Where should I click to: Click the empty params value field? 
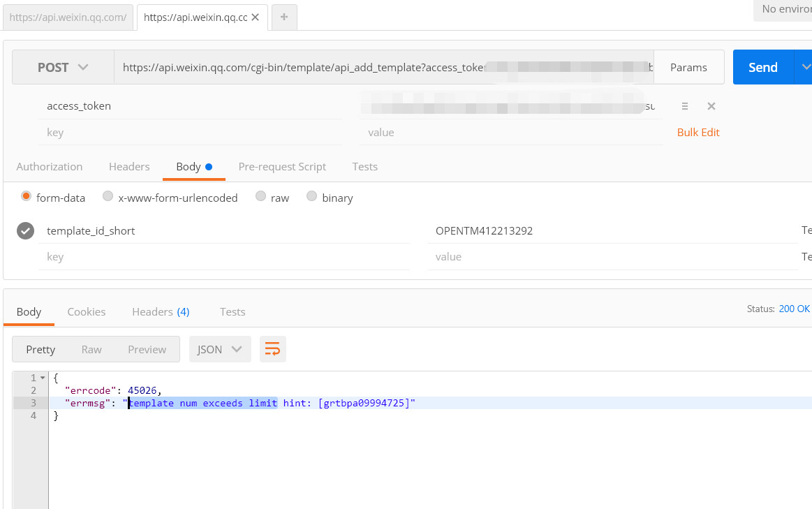coord(511,133)
